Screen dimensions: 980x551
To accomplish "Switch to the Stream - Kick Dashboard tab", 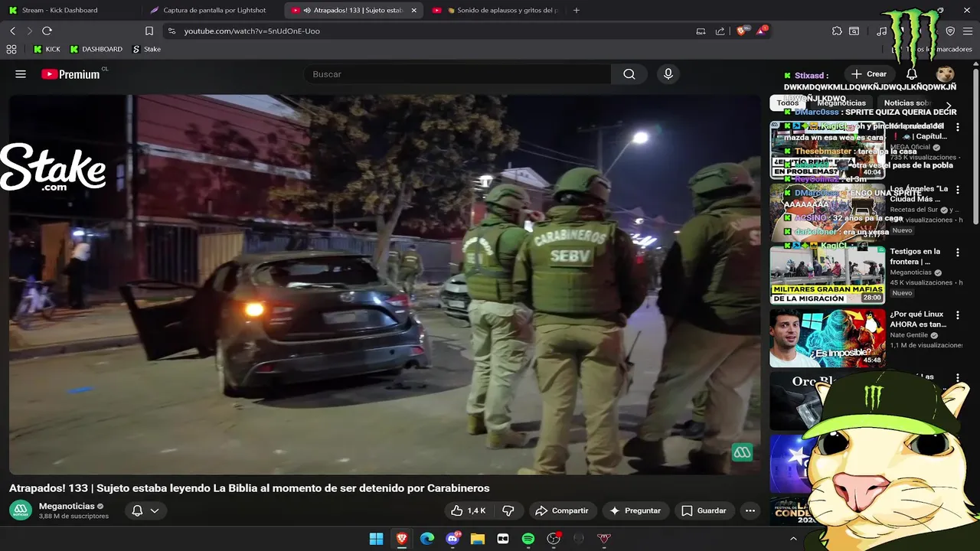I will 69,10.
